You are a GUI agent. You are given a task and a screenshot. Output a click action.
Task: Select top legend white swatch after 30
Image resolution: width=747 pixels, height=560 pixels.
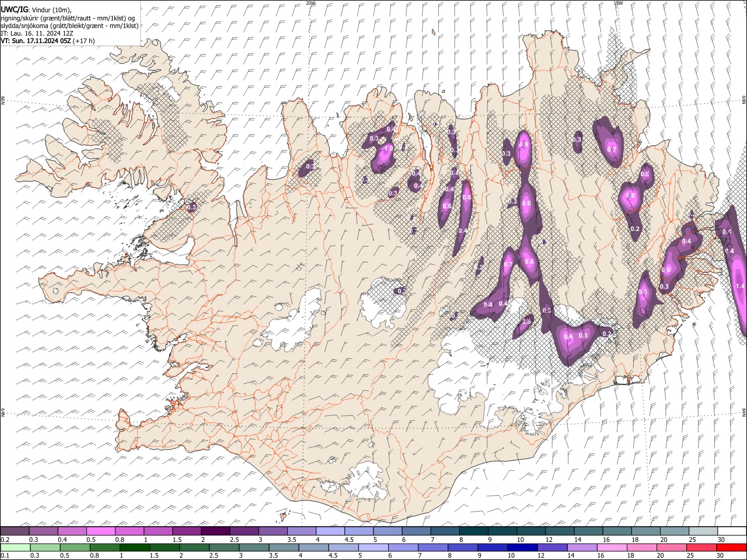pos(732,531)
